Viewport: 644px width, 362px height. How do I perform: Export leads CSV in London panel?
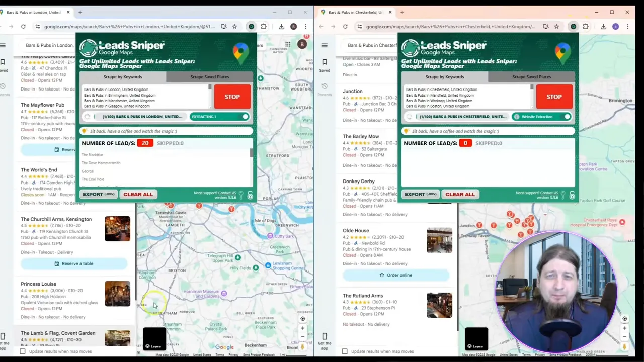[x=98, y=194]
